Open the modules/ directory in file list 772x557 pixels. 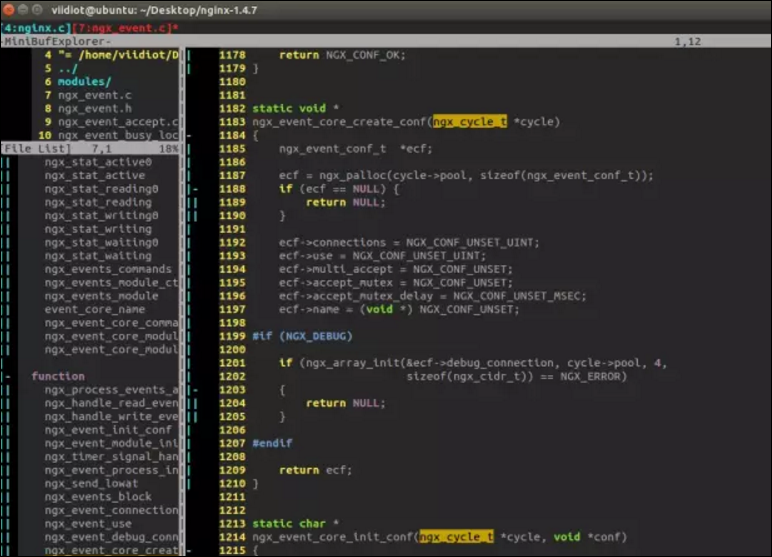point(84,81)
